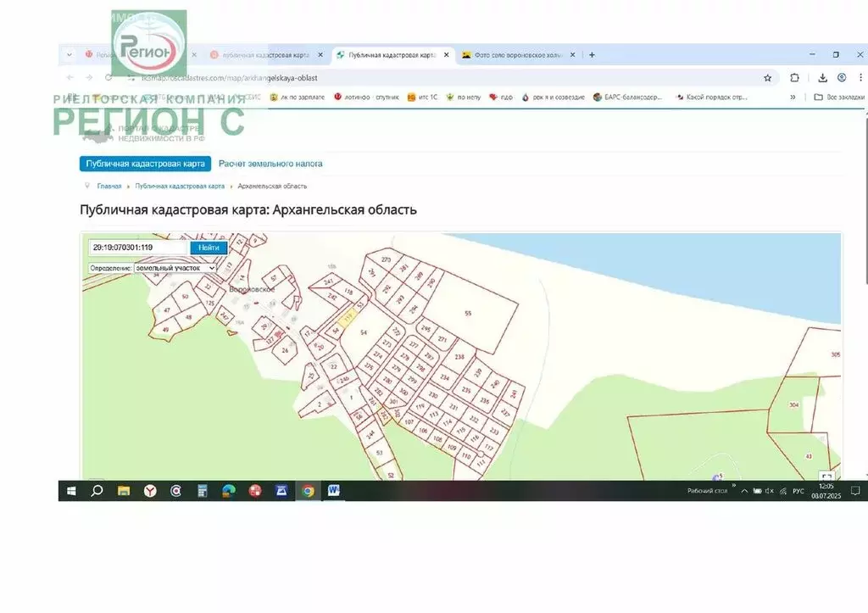
Task: Switch to the inactive публичная кадастровая карта tab
Action: [265, 55]
